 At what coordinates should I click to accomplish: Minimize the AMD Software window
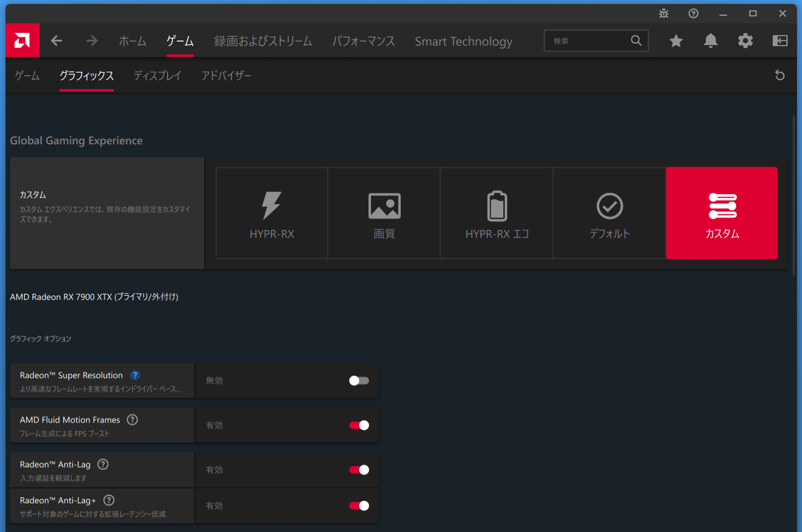coord(723,14)
